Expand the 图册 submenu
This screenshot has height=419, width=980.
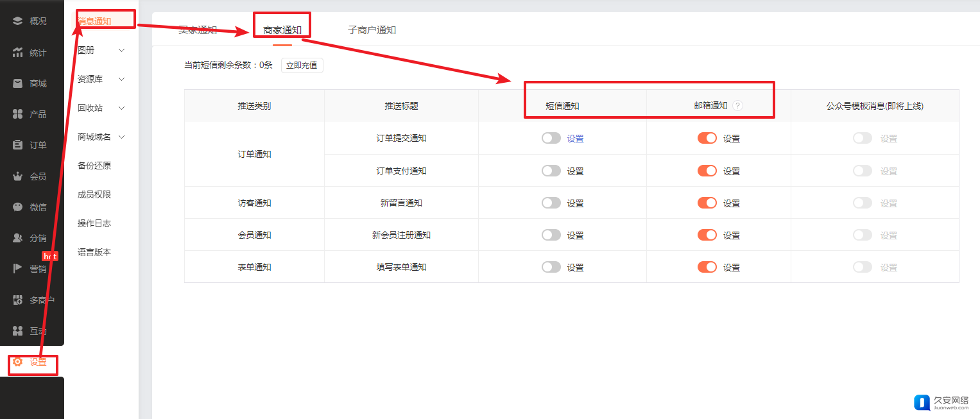point(121,50)
